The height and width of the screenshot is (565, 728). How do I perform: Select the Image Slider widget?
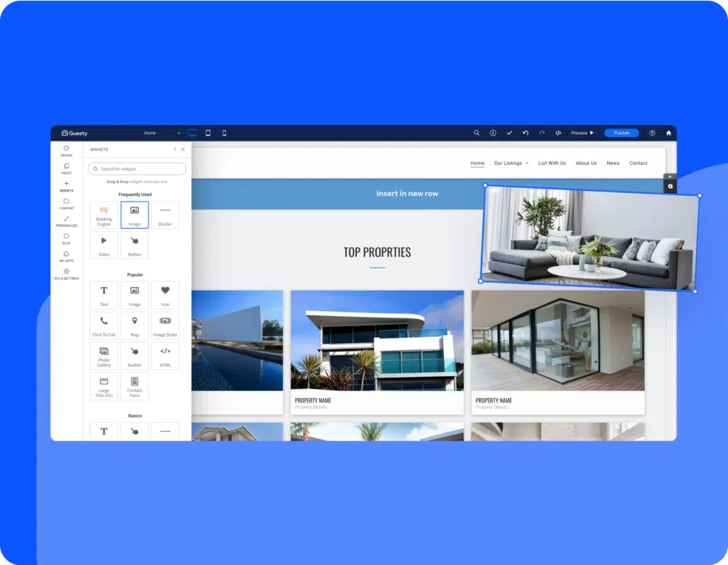(165, 326)
